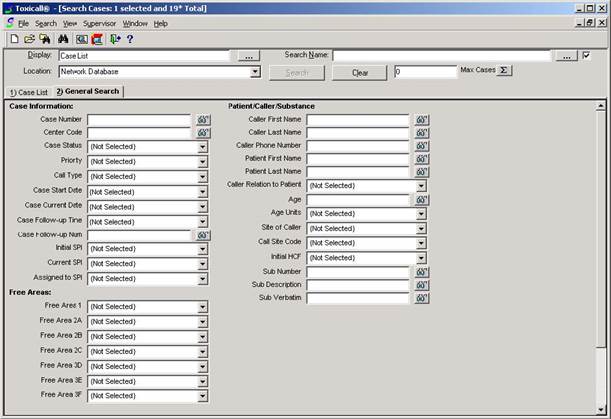
Task: Click lookup icon beside Patient Last Name
Action: pos(421,172)
